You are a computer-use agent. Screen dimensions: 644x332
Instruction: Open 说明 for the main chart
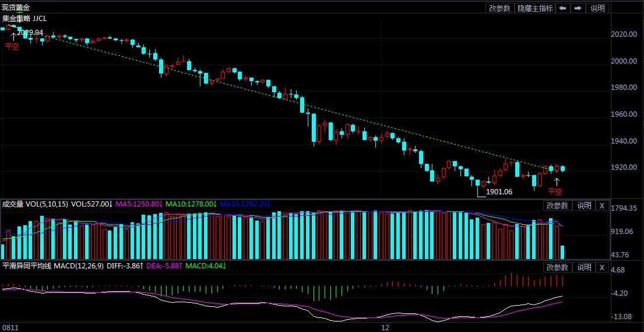(597, 8)
